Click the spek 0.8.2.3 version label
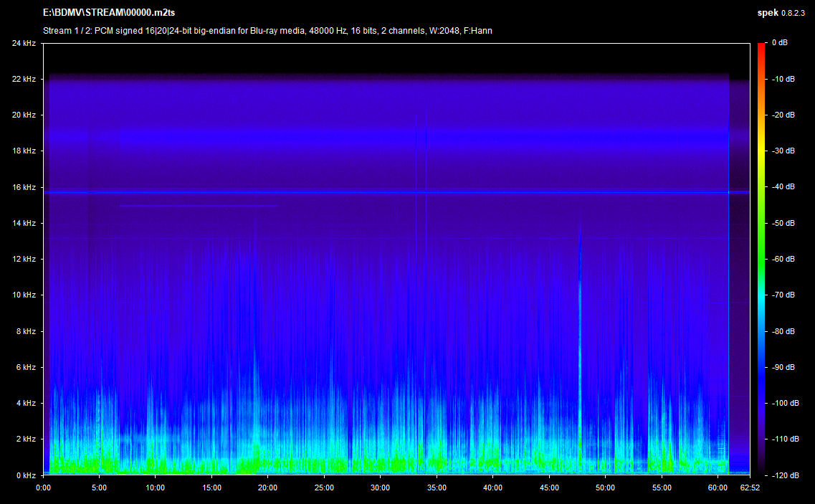The height and width of the screenshot is (504, 815). [x=783, y=13]
